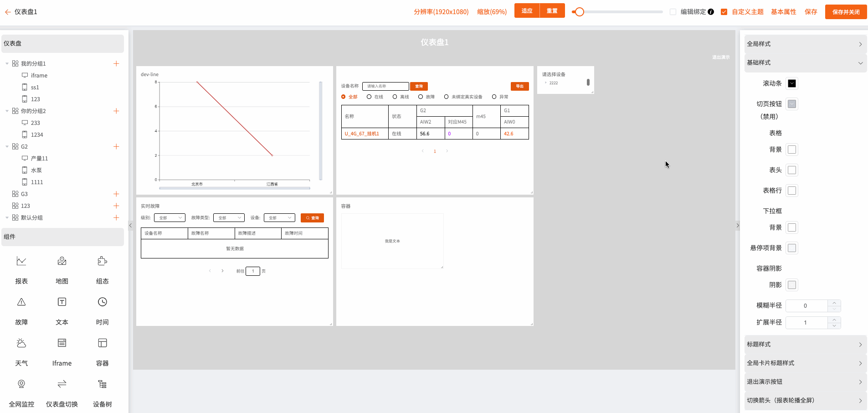Expand the 全局样式 section
The width and height of the screenshot is (868, 413).
click(806, 44)
